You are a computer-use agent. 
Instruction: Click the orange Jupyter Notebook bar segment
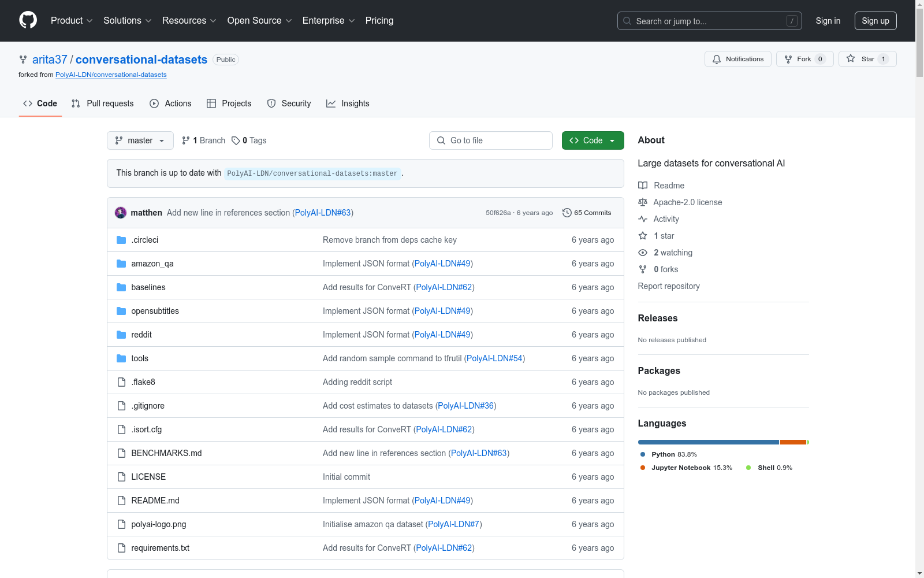[793, 442]
